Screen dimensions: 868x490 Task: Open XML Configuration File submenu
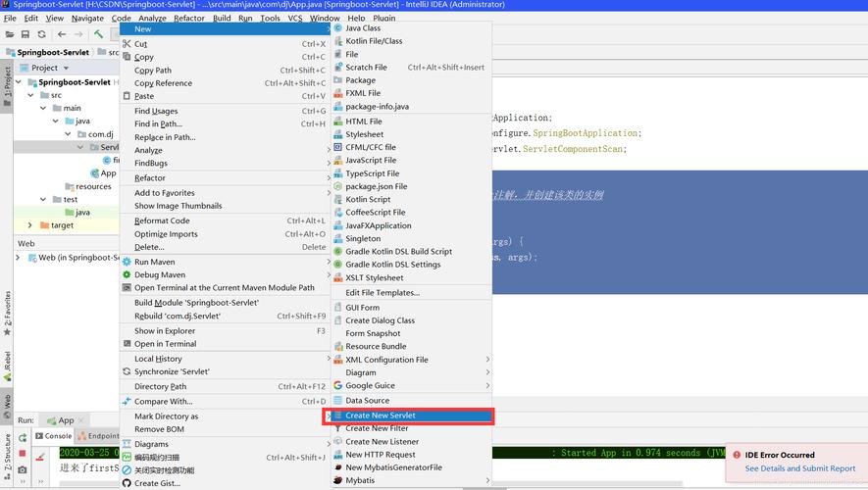(x=411, y=360)
